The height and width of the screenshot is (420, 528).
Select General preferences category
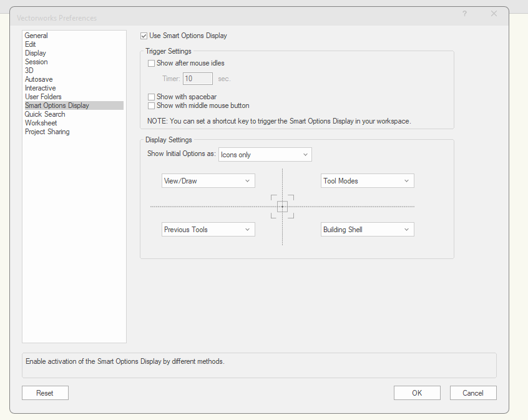point(36,36)
